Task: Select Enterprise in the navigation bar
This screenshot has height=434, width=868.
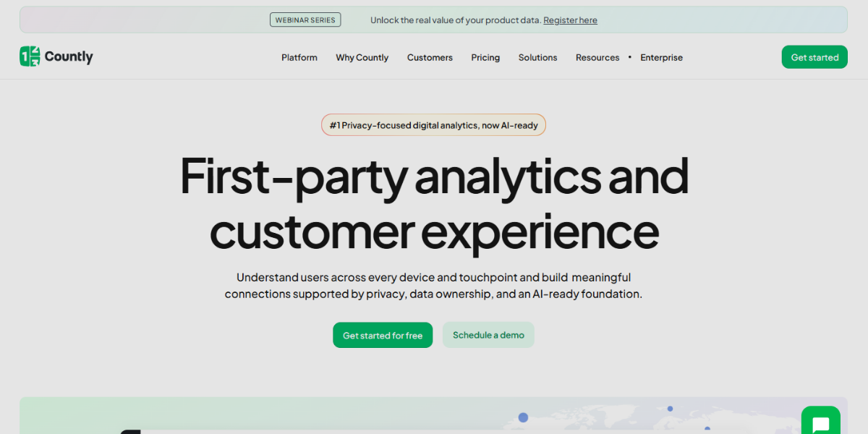Action: coord(661,57)
